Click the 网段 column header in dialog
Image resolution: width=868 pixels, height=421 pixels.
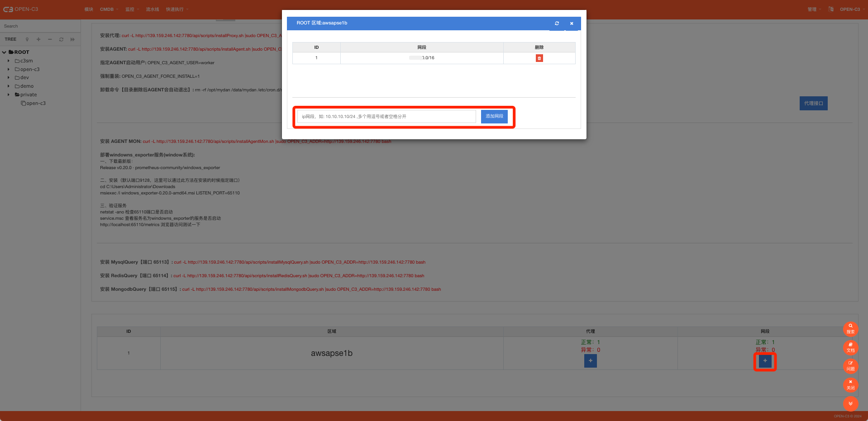pyautogui.click(x=422, y=47)
